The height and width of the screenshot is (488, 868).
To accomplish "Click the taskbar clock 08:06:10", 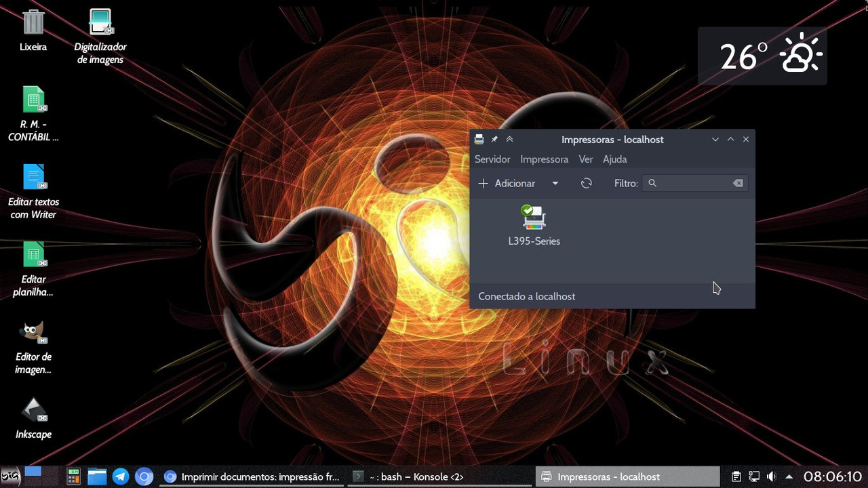I will click(x=833, y=476).
